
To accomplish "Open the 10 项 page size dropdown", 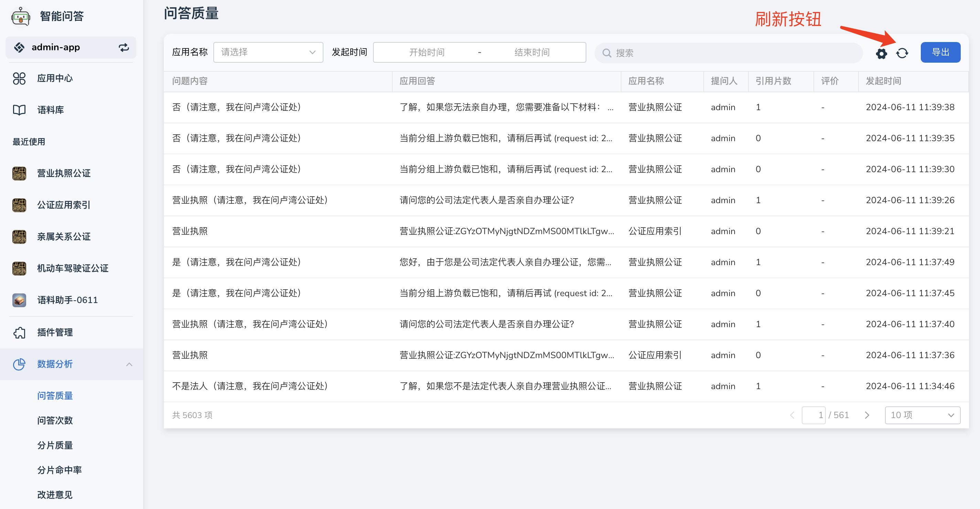I will (x=922, y=415).
